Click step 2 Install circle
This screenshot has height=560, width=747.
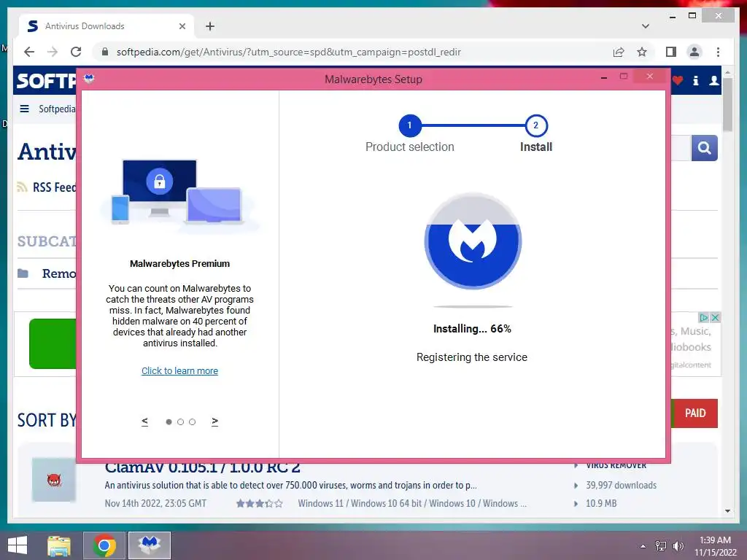[536, 125]
